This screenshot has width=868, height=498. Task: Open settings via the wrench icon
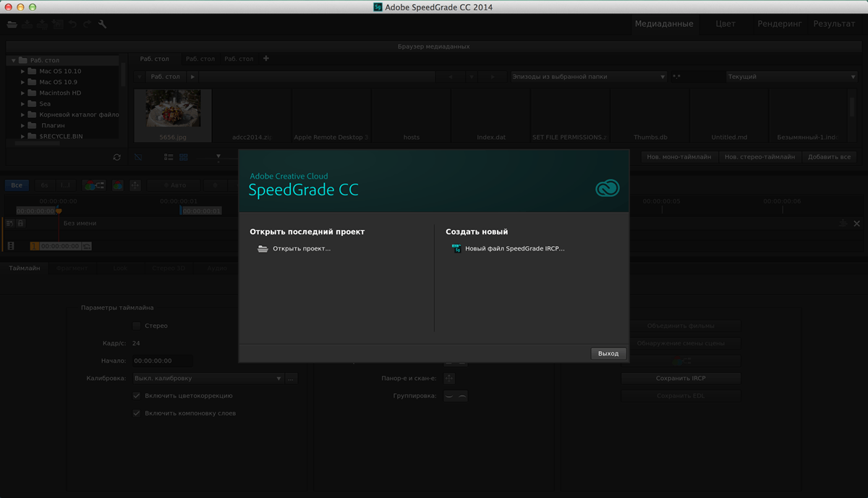coord(102,24)
